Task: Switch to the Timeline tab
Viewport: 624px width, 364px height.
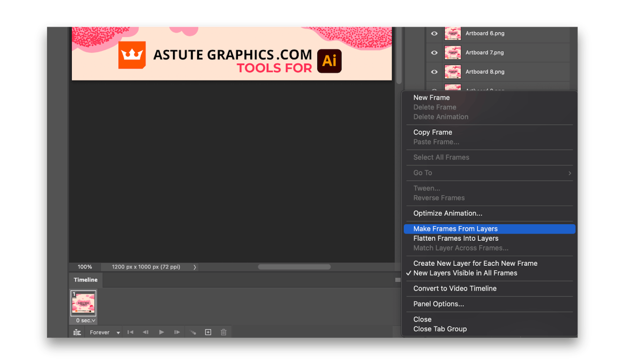Action: [x=85, y=280]
